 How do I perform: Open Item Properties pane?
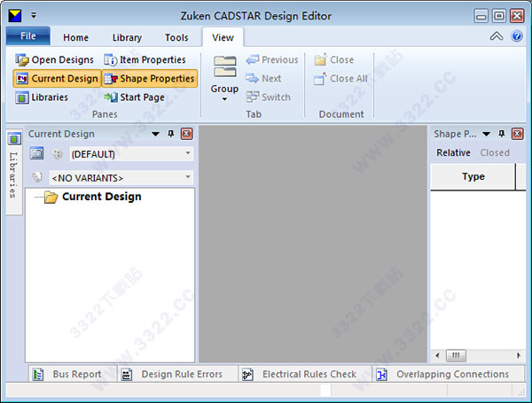pyautogui.click(x=145, y=60)
